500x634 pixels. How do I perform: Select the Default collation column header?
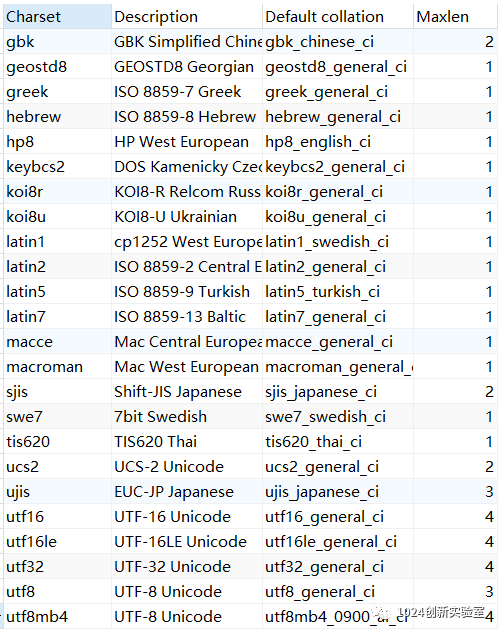point(338,17)
